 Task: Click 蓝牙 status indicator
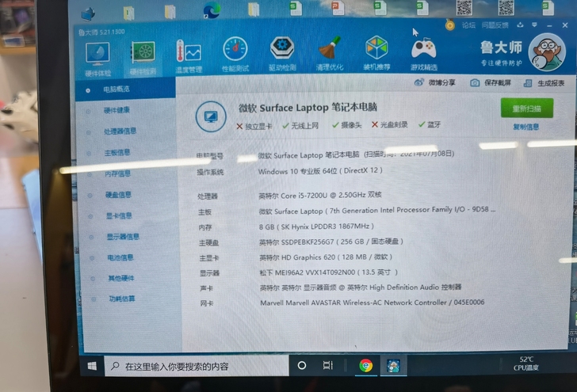pyautogui.click(x=430, y=124)
